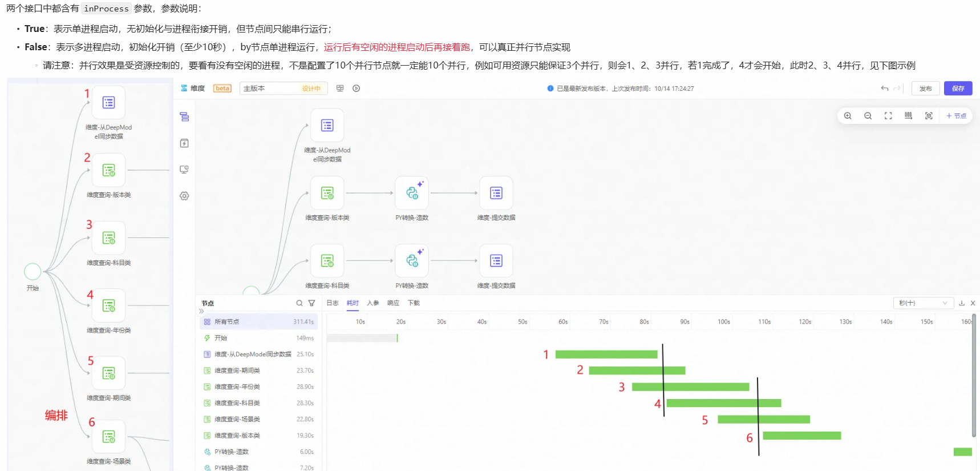This screenshot has height=471, width=980.
Task: Open the settings gear in left sidebar
Action: [184, 196]
